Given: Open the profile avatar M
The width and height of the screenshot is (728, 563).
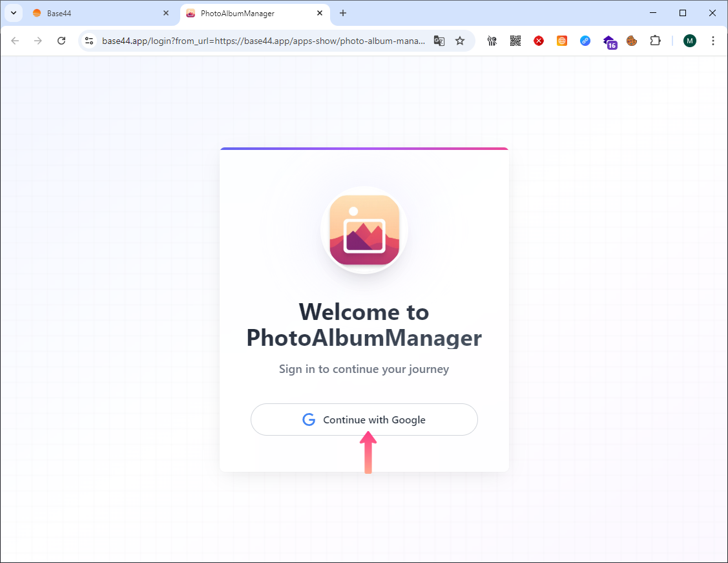Looking at the screenshot, I should [x=689, y=41].
